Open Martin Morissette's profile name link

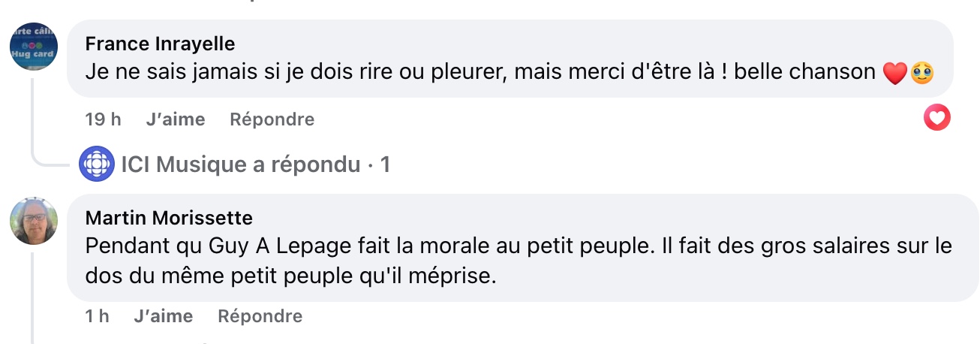169,218
